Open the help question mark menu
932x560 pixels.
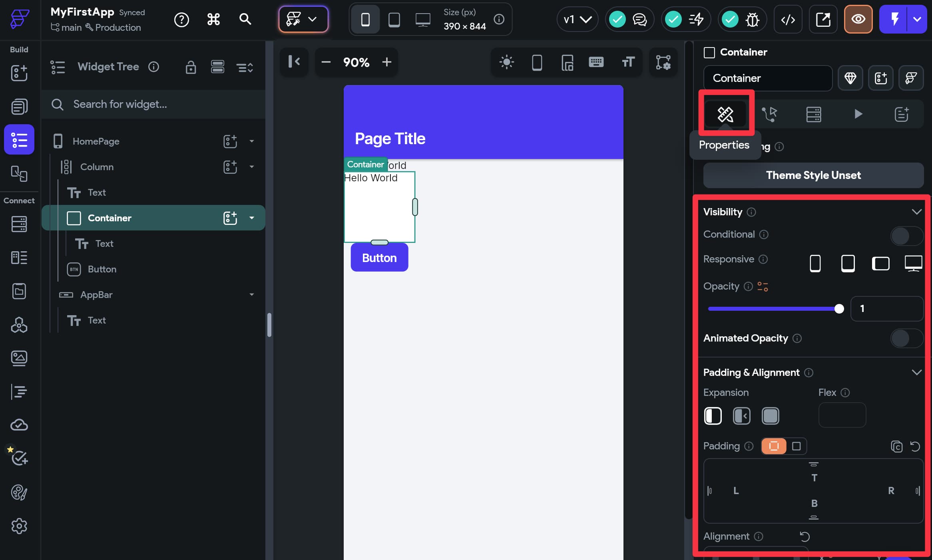181,19
